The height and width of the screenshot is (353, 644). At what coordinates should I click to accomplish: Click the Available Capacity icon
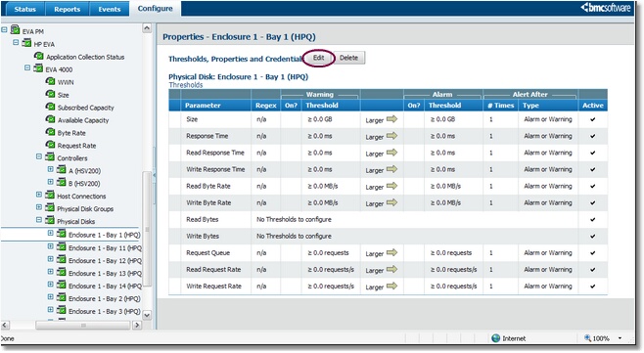coord(50,119)
